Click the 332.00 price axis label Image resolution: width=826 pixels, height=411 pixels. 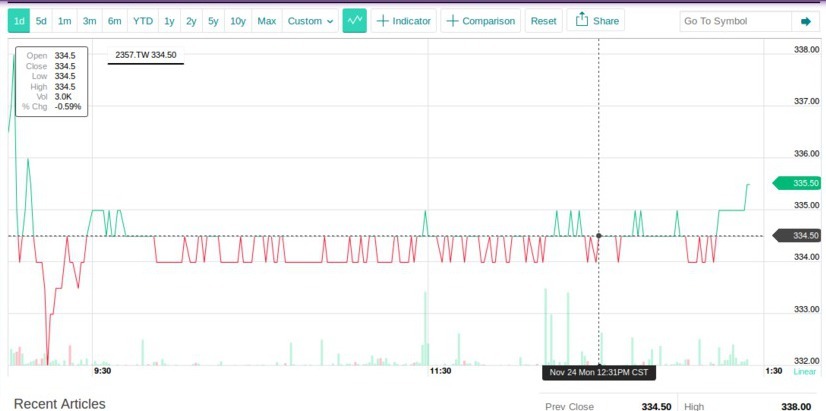(806, 361)
